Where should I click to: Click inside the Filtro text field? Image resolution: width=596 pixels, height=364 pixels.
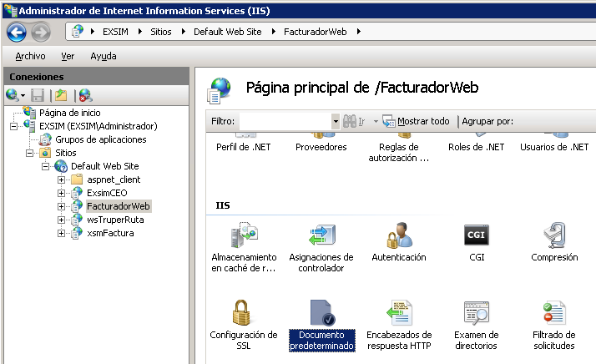[285, 121]
